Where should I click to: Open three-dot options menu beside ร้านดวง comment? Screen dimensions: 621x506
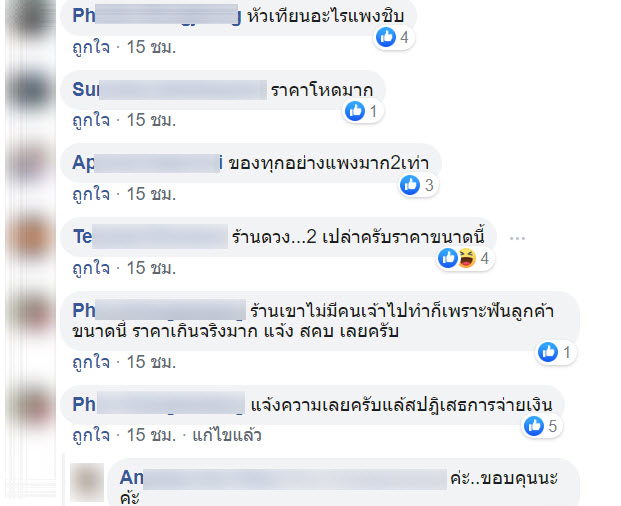(517, 238)
